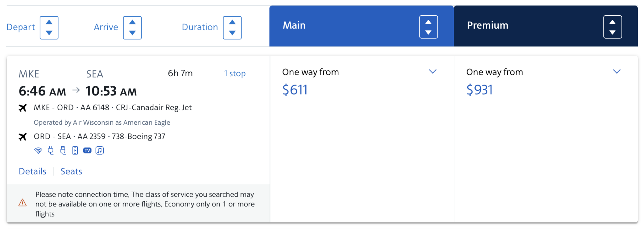
Task: Click the USB port amenity icon
Action: (63, 150)
